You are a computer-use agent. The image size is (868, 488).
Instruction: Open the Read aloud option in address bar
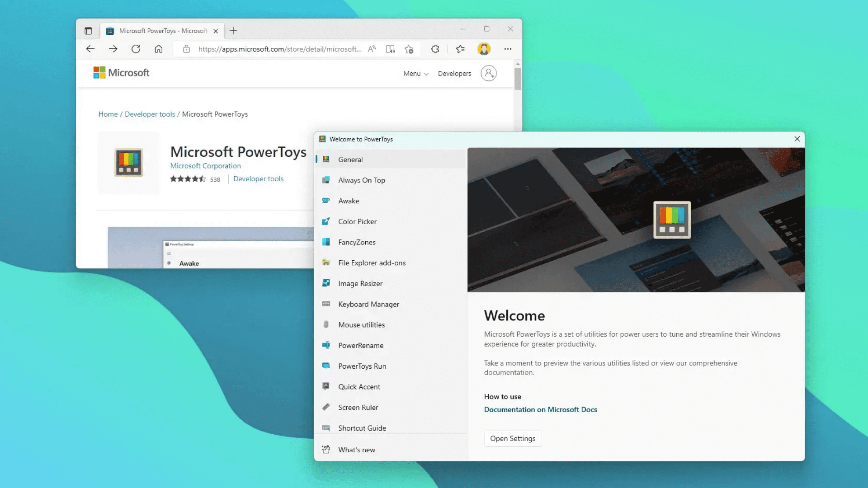372,49
